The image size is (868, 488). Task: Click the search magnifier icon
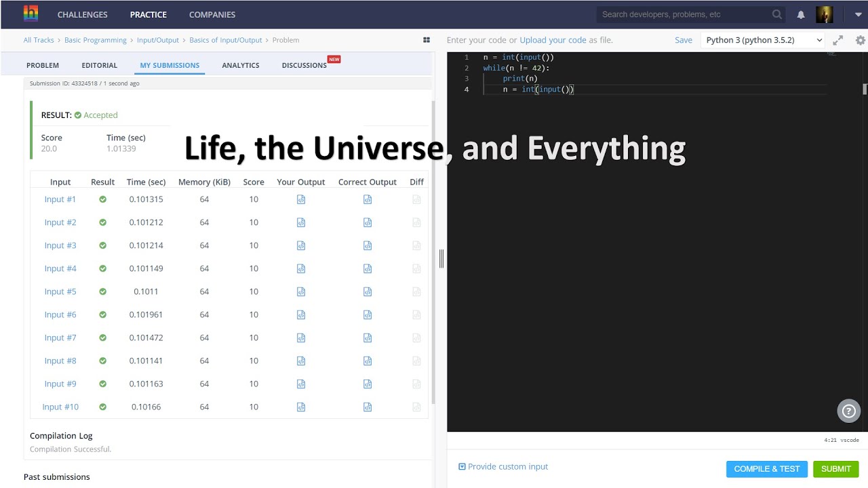click(777, 14)
